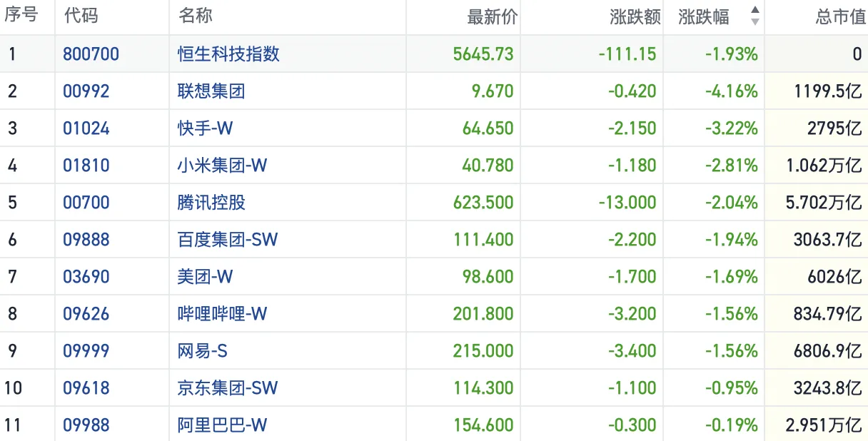Viewport: 868px width, 441px height.
Task: Open the 小米集团-W stock link
Action: point(222,165)
